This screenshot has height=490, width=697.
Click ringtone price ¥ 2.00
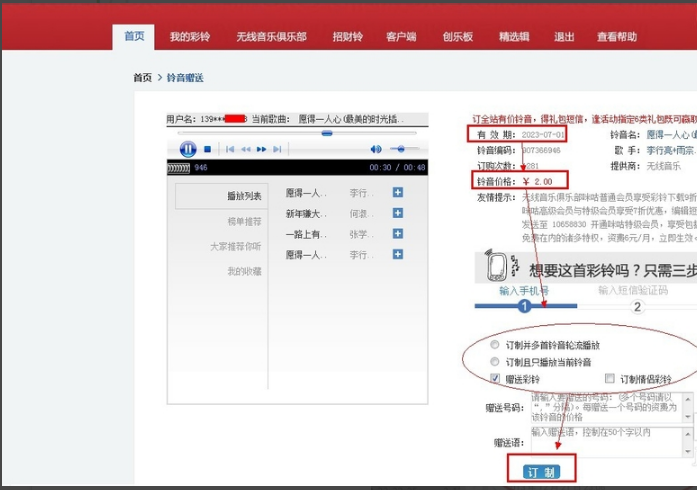537,181
